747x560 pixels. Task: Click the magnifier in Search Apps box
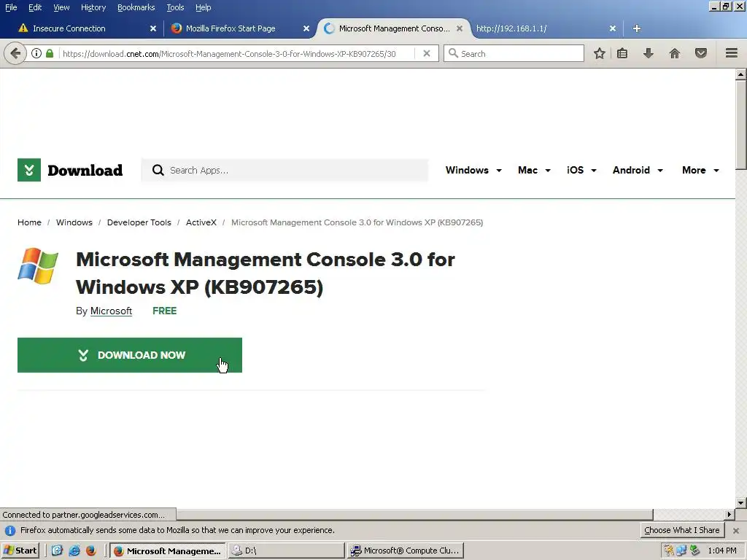158,170
